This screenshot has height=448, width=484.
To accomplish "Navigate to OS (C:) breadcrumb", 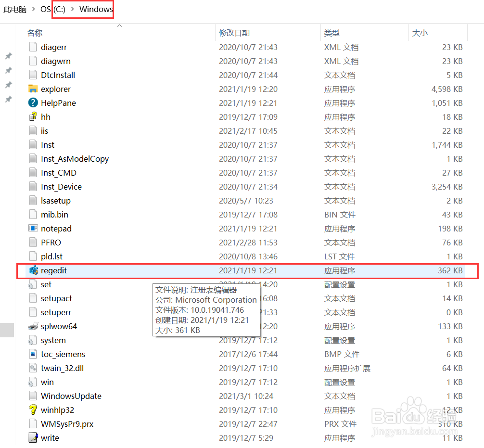I will tap(53, 9).
